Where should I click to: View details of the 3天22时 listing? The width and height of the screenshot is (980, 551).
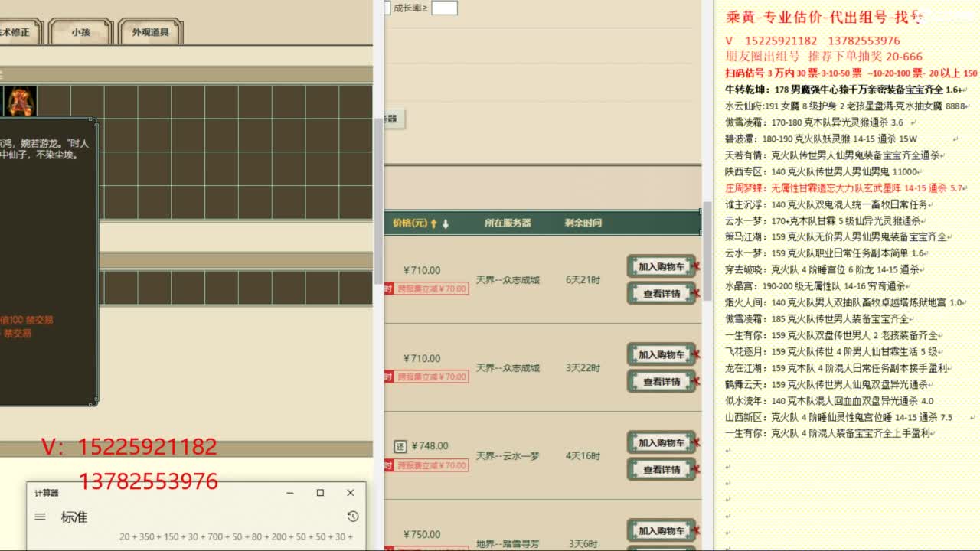pos(661,381)
